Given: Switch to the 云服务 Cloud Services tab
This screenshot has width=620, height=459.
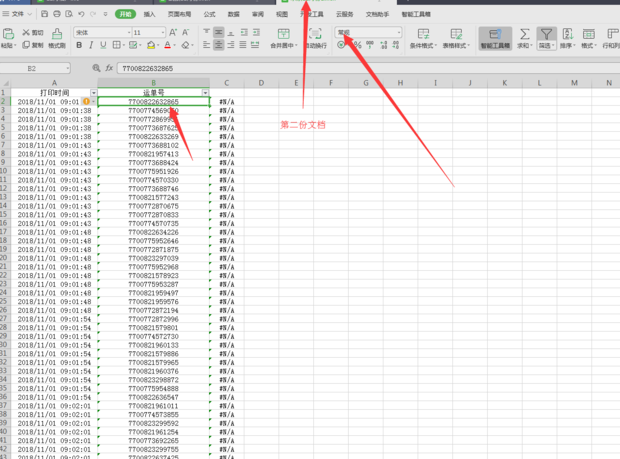Looking at the screenshot, I should click(344, 14).
